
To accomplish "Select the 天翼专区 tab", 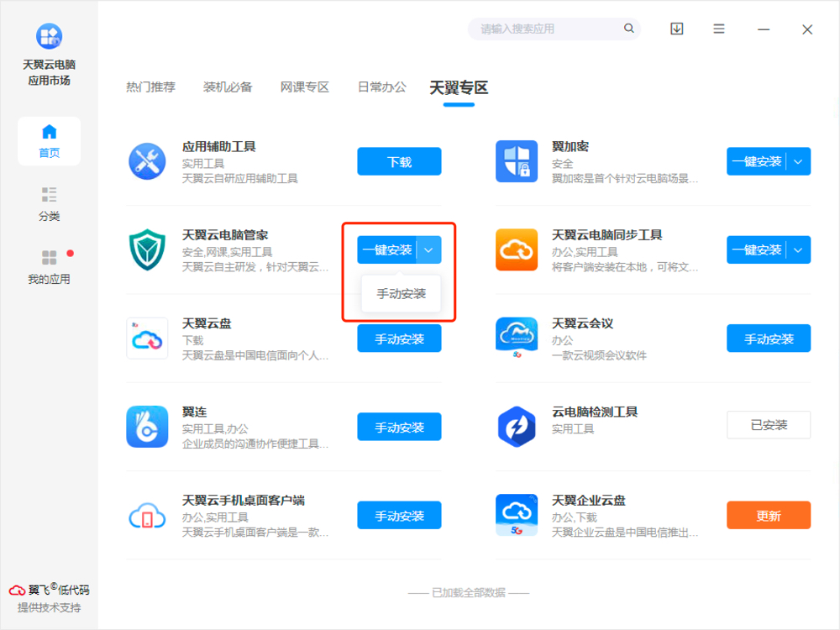I will [459, 87].
